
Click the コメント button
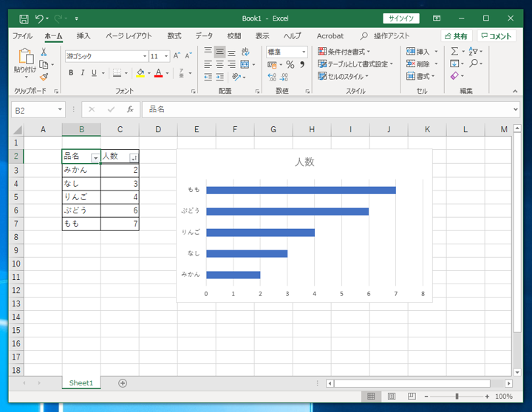(x=497, y=36)
